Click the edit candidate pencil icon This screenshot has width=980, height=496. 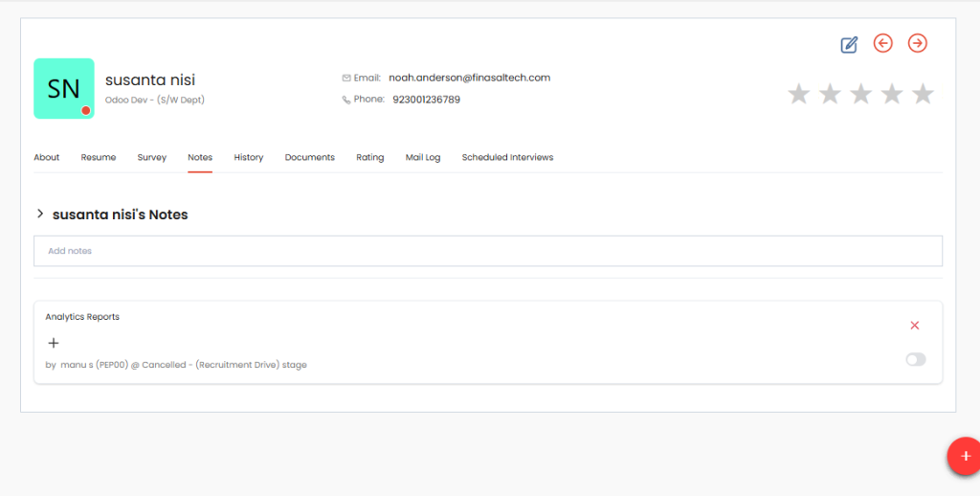[849, 44]
